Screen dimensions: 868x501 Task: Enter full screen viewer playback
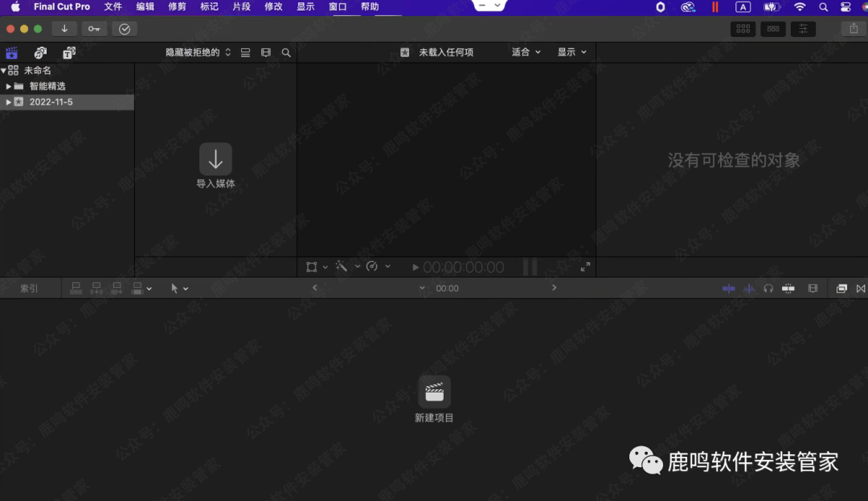coord(586,267)
